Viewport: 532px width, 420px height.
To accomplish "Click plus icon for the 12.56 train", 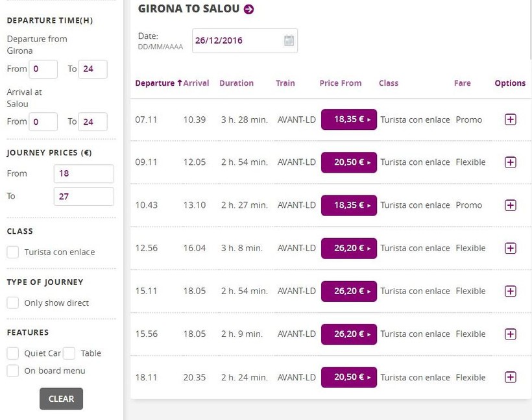I will (x=510, y=248).
